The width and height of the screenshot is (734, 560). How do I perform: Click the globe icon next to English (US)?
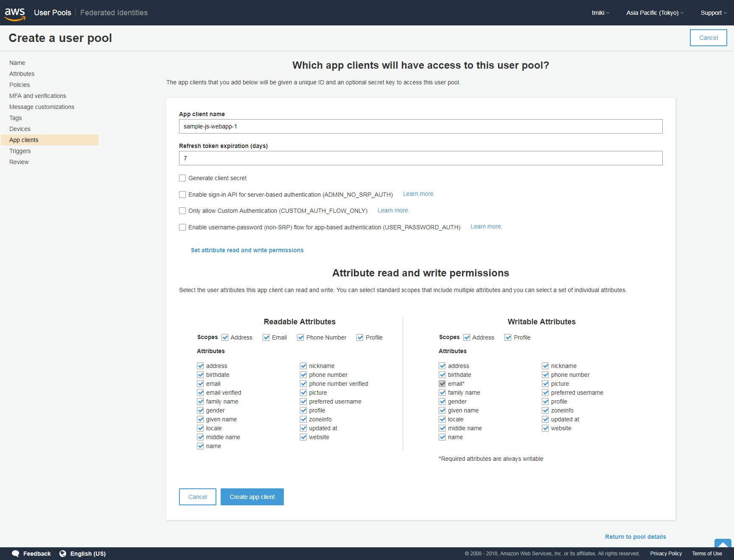click(63, 553)
